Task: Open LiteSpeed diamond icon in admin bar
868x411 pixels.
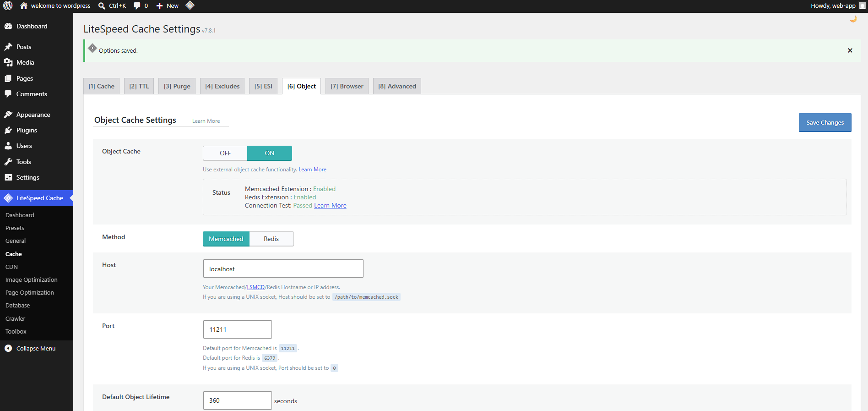Action: click(190, 5)
